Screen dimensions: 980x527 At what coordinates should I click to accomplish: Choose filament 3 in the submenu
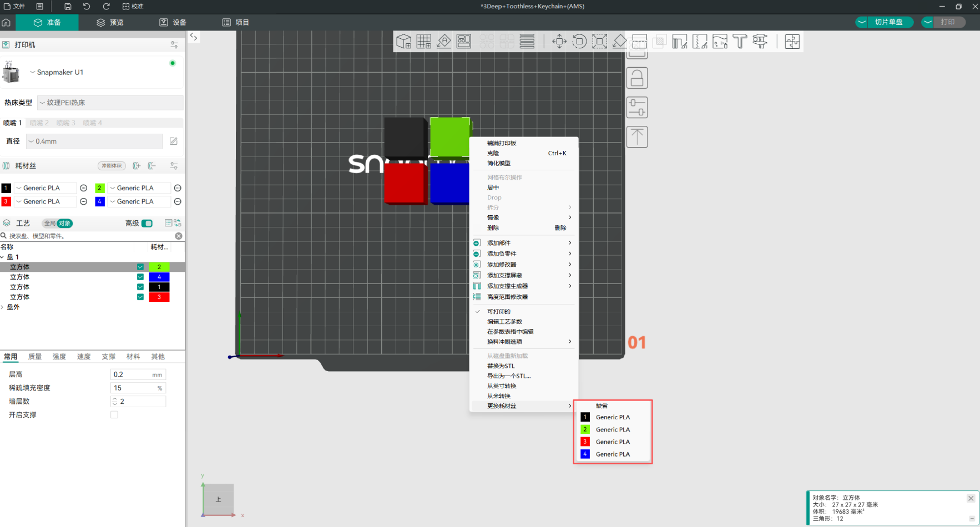612,442
